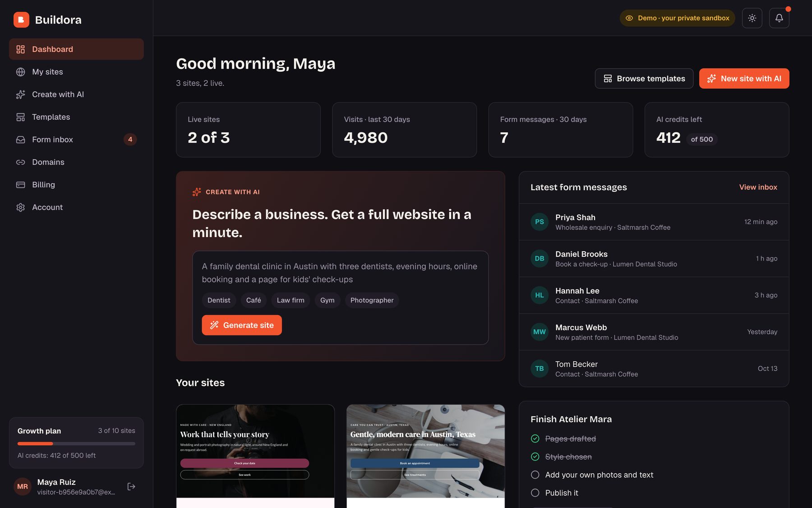Click the Growth plan card in sidebar
Viewport: 812px width, 508px height.
click(x=76, y=443)
